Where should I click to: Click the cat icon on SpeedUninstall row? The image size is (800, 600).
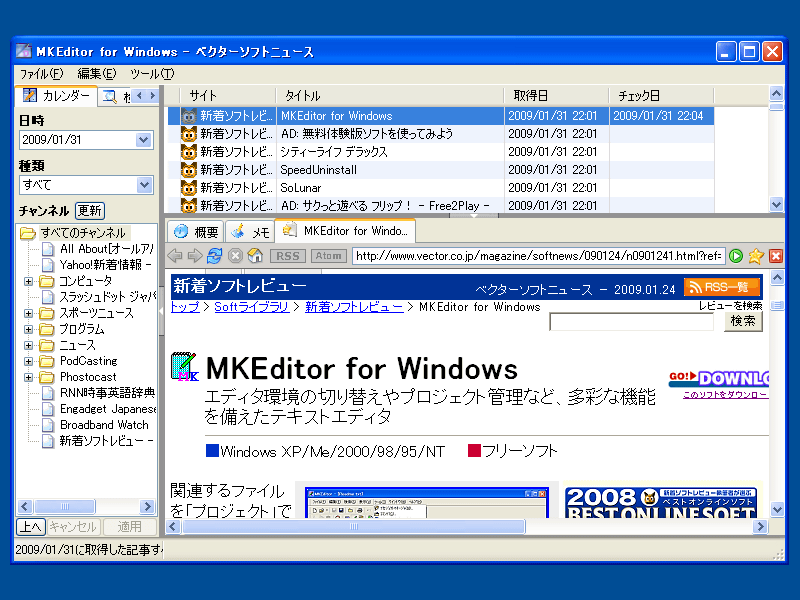point(189,170)
